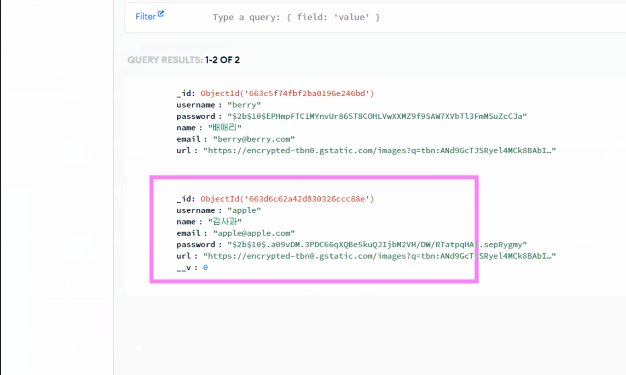Click the external link icon beside Filter
The image size is (626, 375).
(x=160, y=14)
